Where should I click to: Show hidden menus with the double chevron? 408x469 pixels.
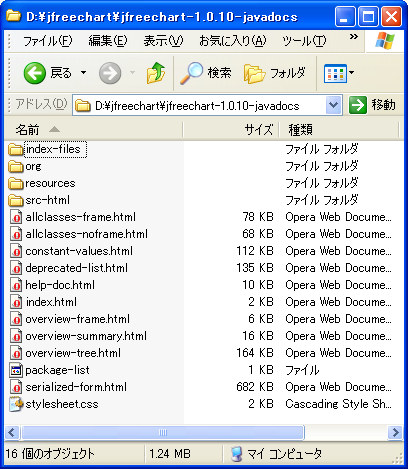click(x=354, y=37)
